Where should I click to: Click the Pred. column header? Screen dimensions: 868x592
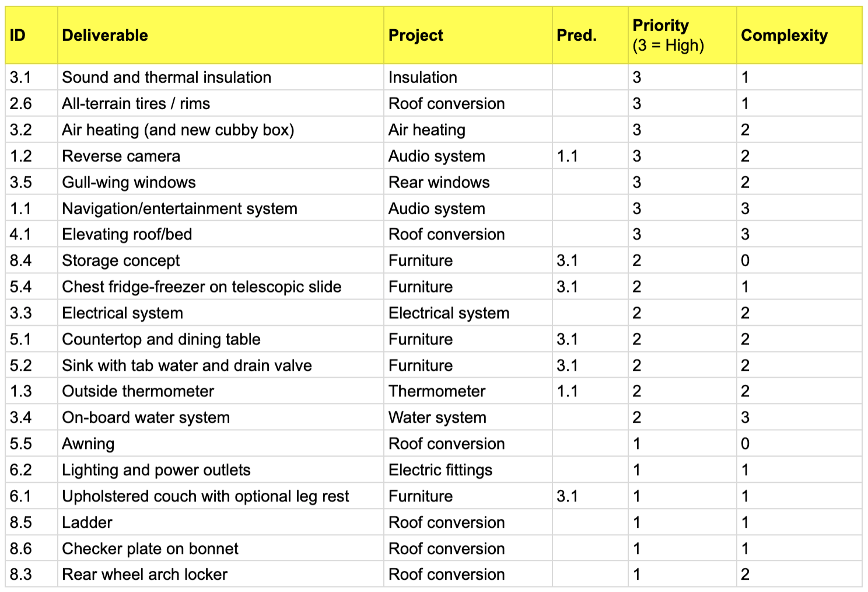[x=576, y=36]
